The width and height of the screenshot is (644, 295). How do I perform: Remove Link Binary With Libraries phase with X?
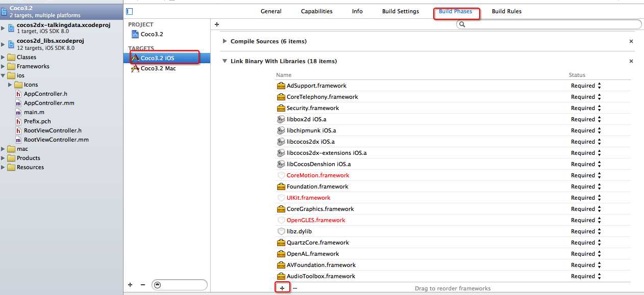[x=631, y=61]
